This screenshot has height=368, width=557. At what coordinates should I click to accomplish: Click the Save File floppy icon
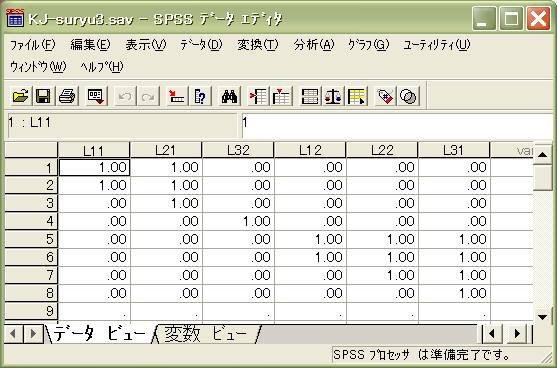tap(43, 96)
